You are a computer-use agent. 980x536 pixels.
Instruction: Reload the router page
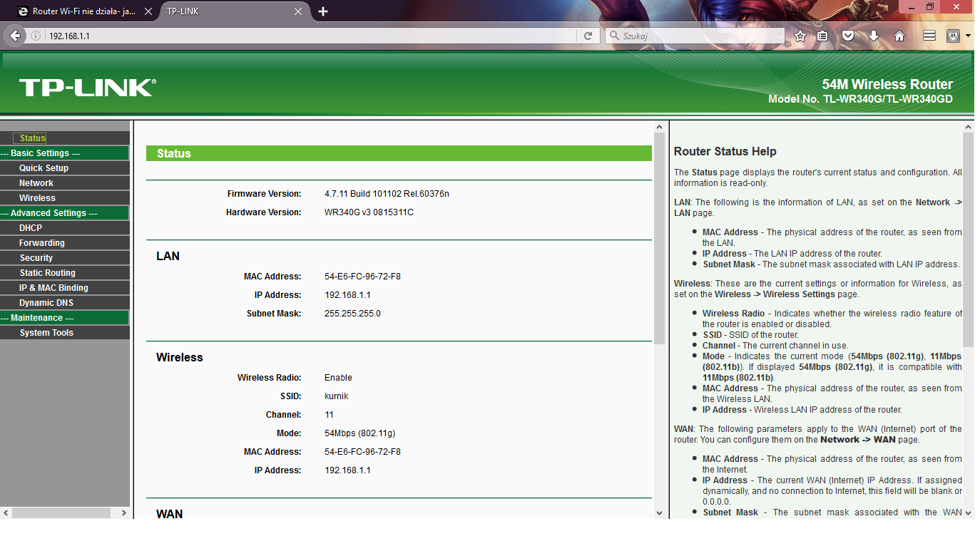(588, 36)
